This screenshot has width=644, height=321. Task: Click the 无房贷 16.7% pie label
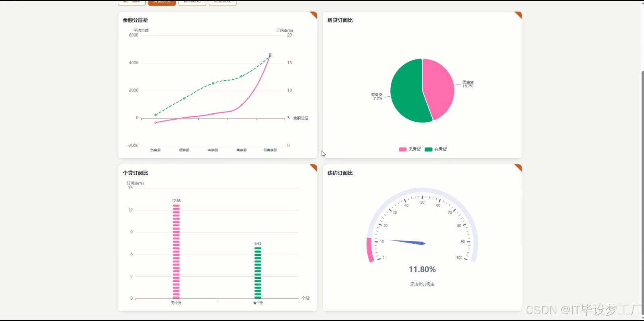pos(468,84)
